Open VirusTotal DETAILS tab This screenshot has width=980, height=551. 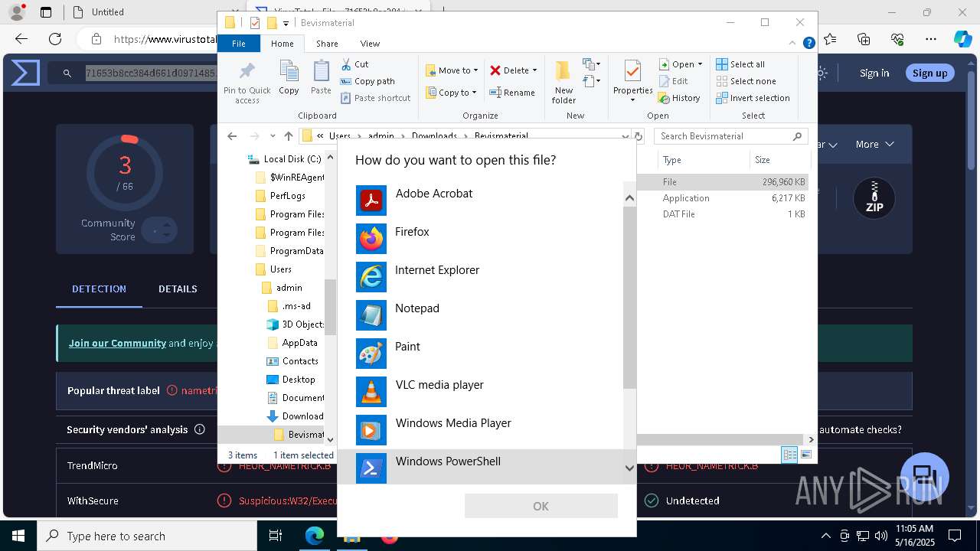tap(178, 289)
